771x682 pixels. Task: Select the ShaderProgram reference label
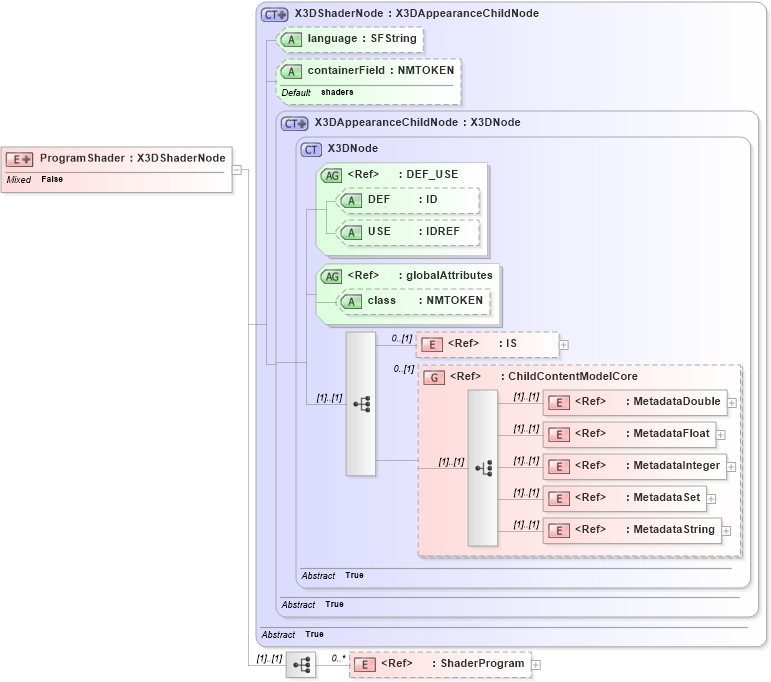point(452,664)
